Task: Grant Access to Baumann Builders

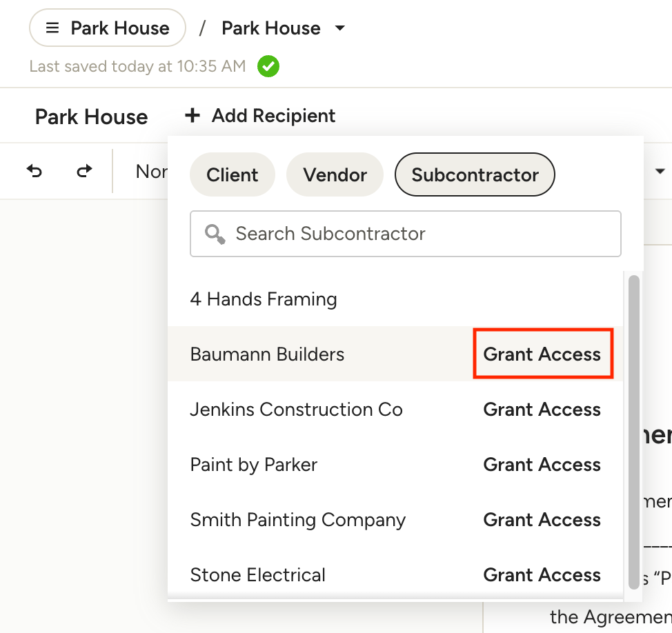Action: (542, 354)
